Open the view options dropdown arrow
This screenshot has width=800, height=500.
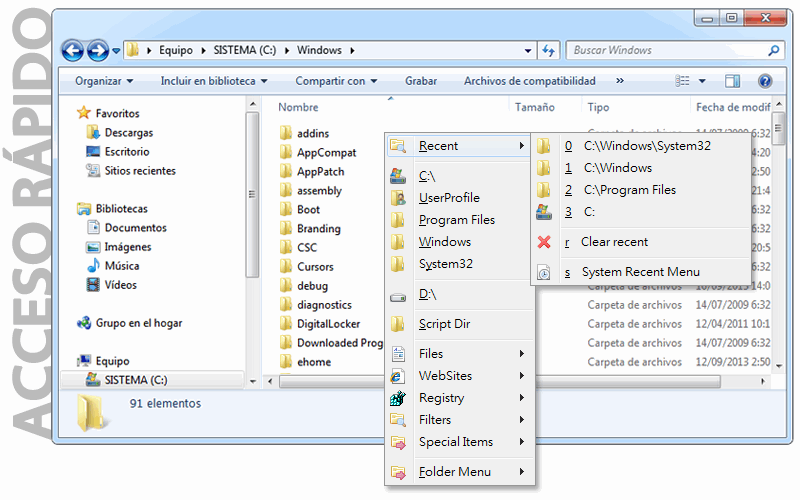coord(702,81)
